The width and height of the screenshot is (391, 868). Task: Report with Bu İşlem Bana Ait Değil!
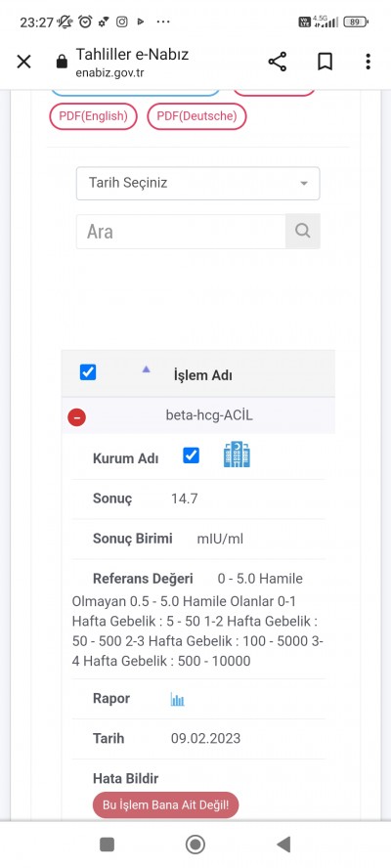click(165, 804)
